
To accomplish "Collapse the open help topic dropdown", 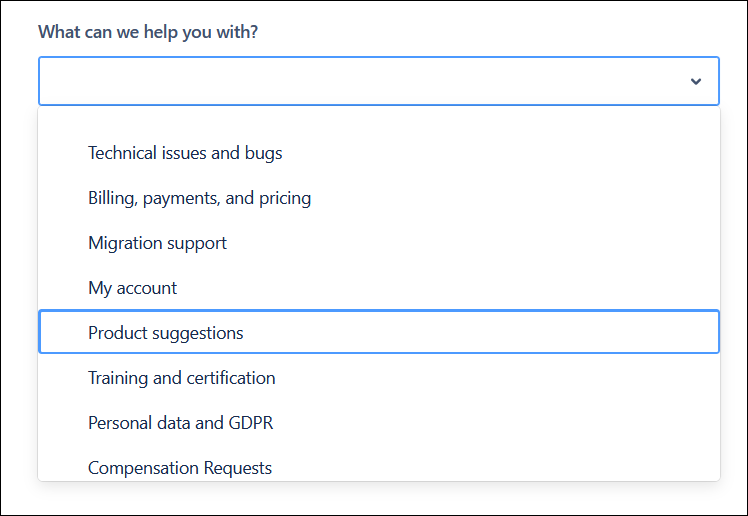I will pos(696,81).
